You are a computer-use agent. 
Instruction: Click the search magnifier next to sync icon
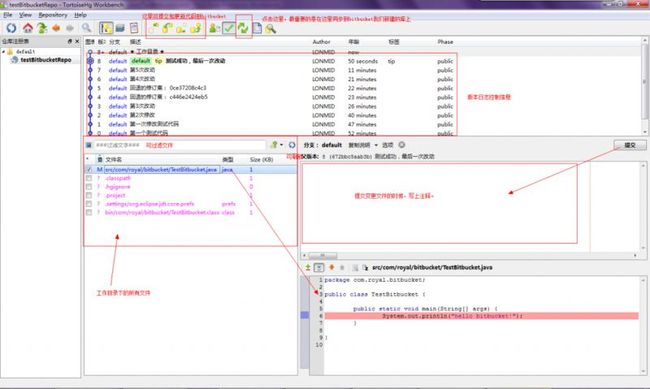271,28
